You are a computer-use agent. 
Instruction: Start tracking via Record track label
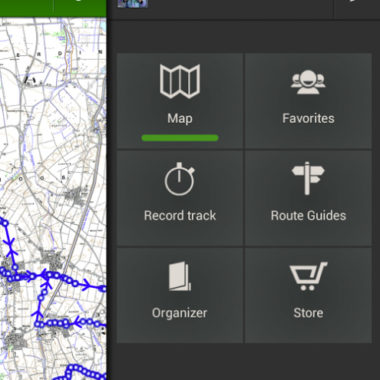[180, 216]
